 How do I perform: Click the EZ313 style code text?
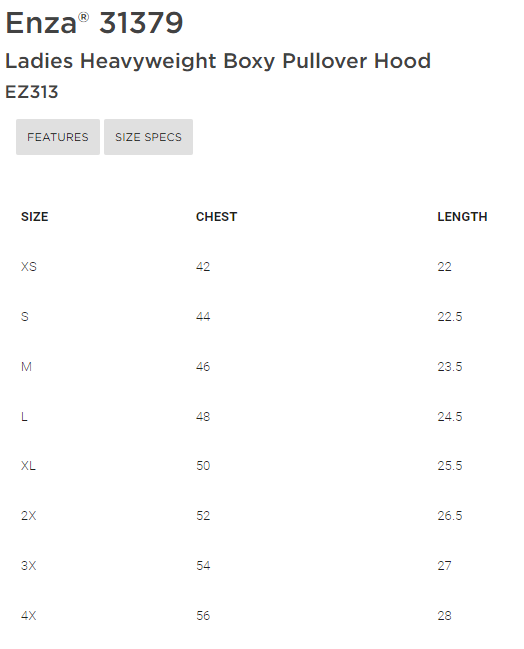click(31, 92)
